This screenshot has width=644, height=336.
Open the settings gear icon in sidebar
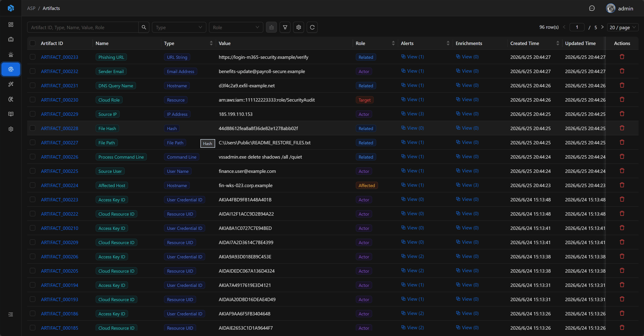[11, 129]
